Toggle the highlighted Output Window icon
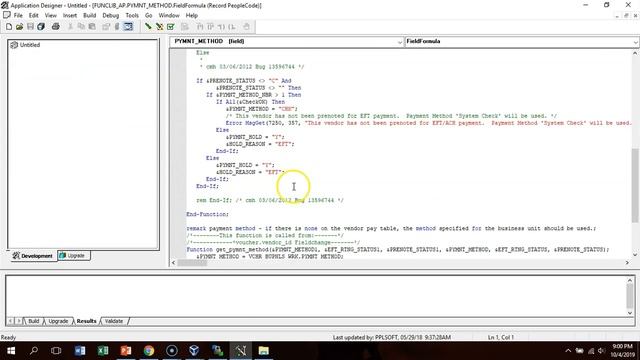This screenshot has height=360, width=640. tap(128, 27)
